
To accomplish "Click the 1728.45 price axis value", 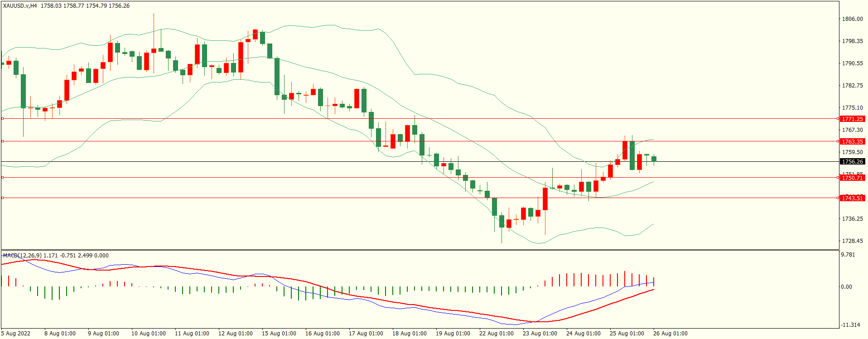I will pyautogui.click(x=852, y=241).
